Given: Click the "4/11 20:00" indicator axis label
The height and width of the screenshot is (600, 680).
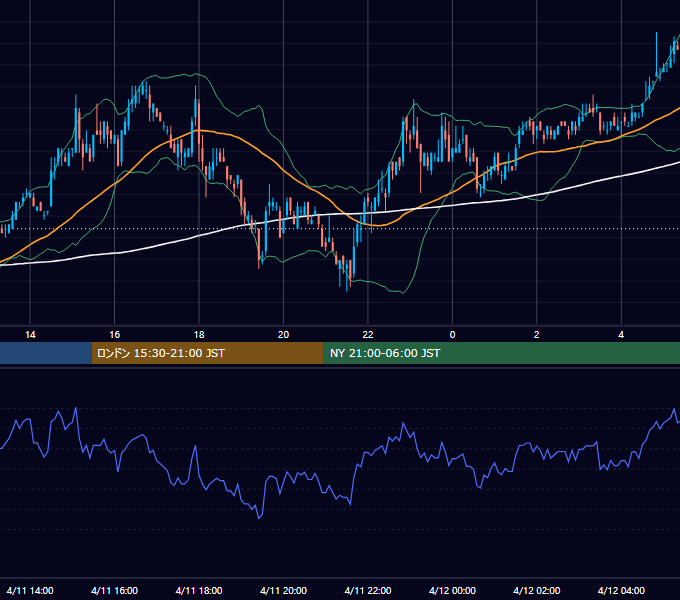Looking at the screenshot, I should pyautogui.click(x=283, y=590).
